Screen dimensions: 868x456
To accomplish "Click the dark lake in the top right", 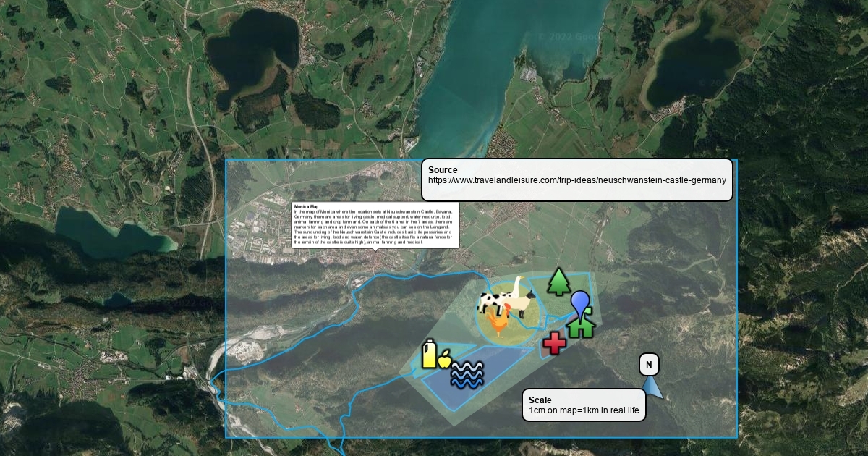I will point(691,69).
